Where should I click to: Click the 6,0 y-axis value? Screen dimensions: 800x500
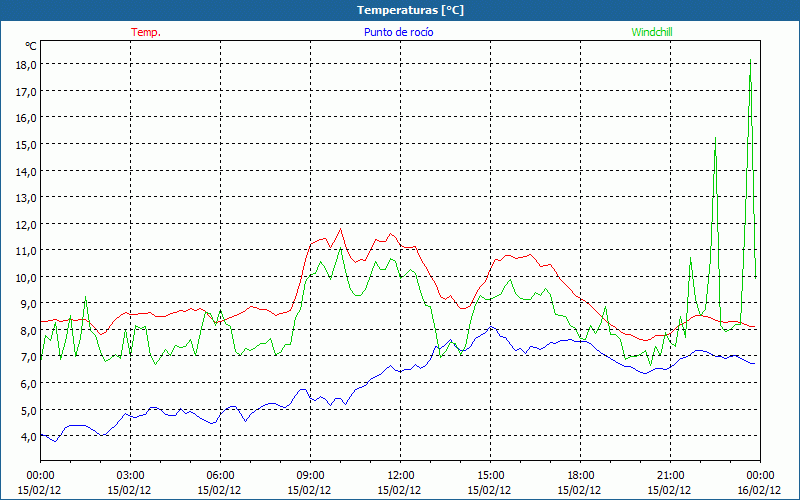point(28,384)
